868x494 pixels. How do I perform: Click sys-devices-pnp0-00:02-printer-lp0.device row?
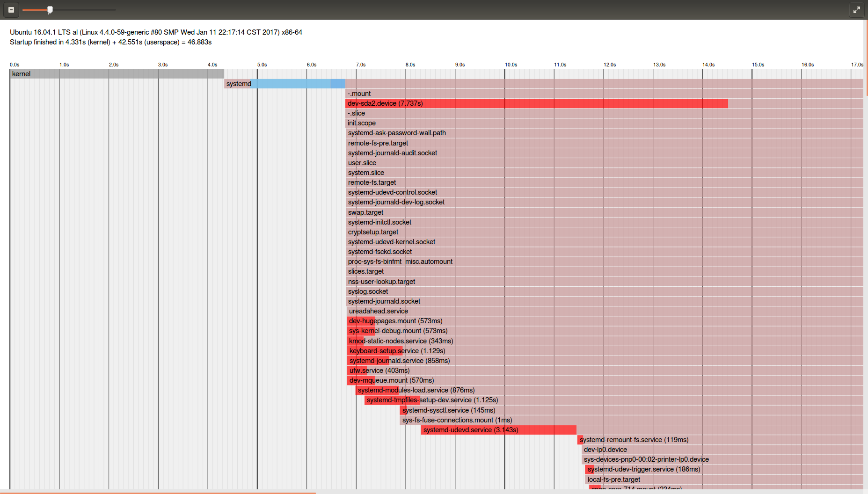coord(722,459)
